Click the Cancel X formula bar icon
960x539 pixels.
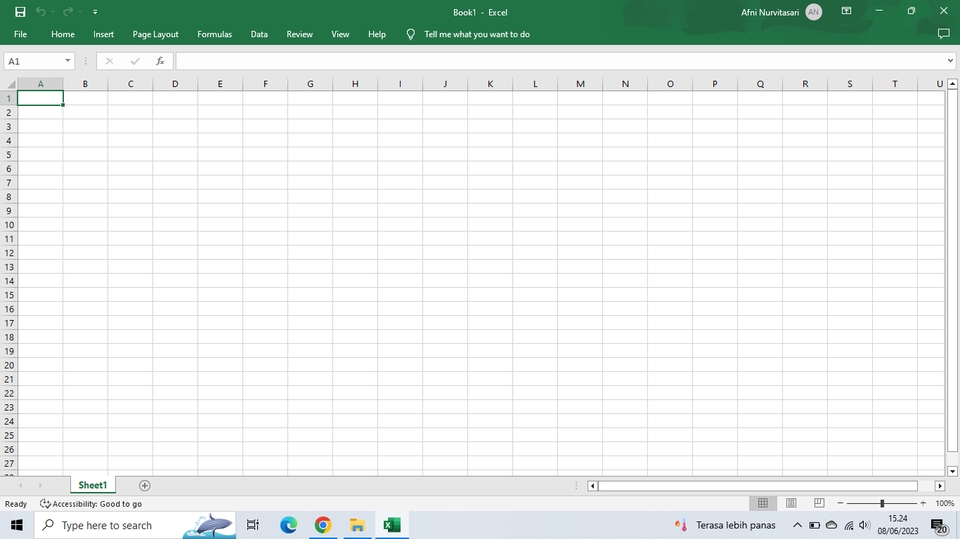[110, 61]
